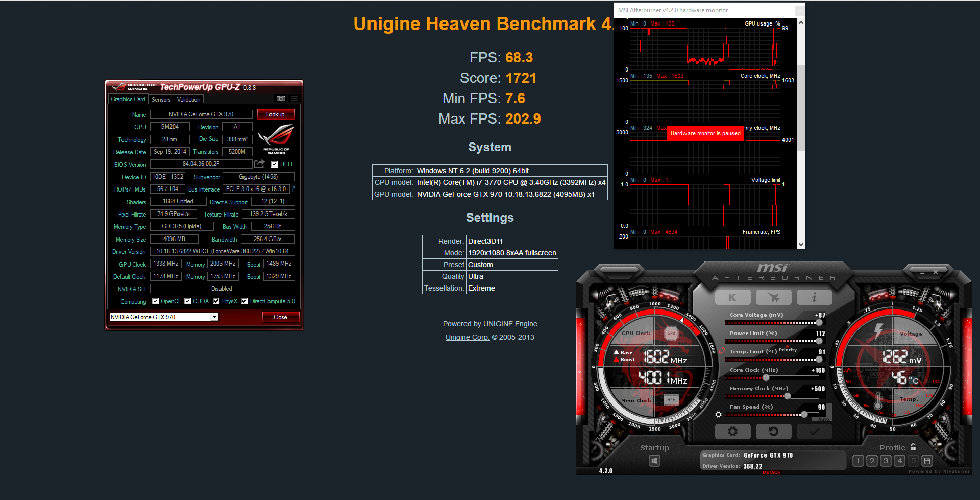Image resolution: width=980 pixels, height=500 pixels.
Task: Click the airplane icon button in Afterburner
Action: [x=773, y=297]
